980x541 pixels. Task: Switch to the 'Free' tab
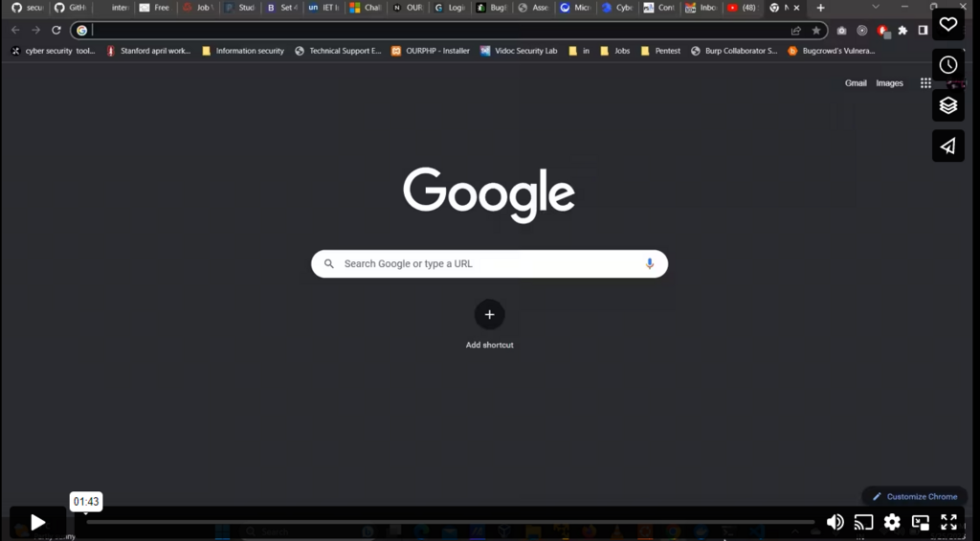(154, 8)
